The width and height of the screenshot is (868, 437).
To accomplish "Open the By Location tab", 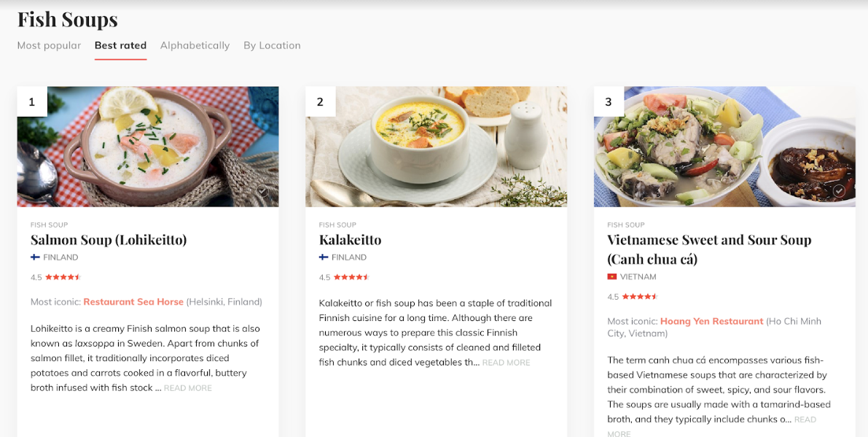I will tap(272, 45).
